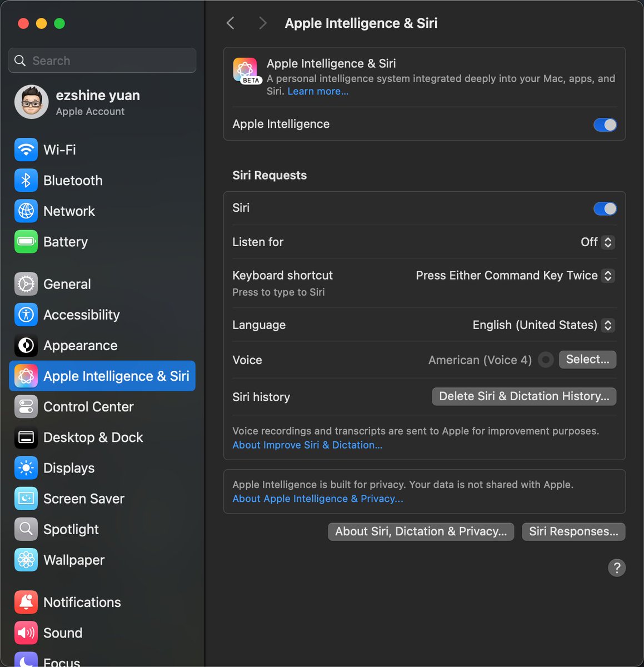Play the American Voice 4 preview
The width and height of the screenshot is (644, 667).
[546, 360]
